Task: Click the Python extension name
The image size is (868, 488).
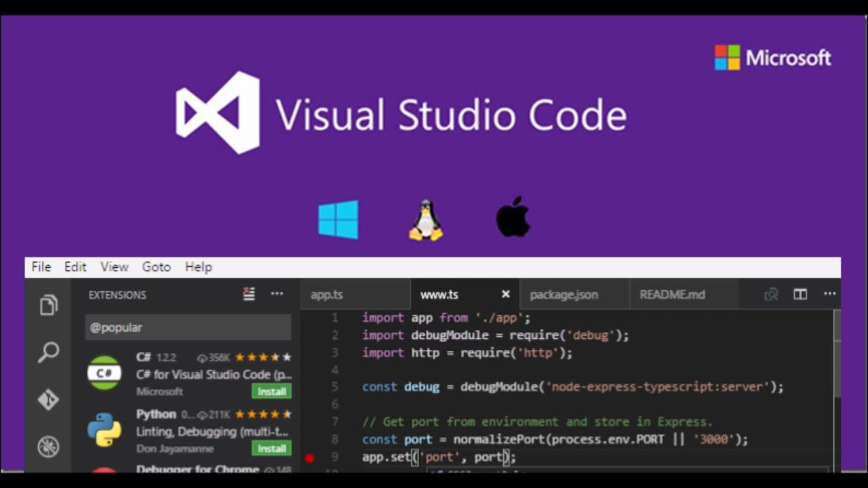Action: tap(156, 414)
